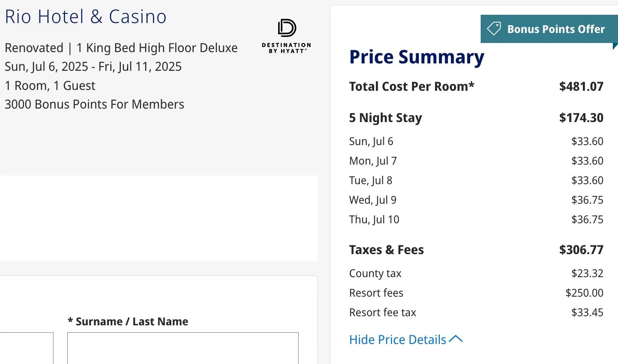Click the first name input box left of Surname

click(x=27, y=348)
